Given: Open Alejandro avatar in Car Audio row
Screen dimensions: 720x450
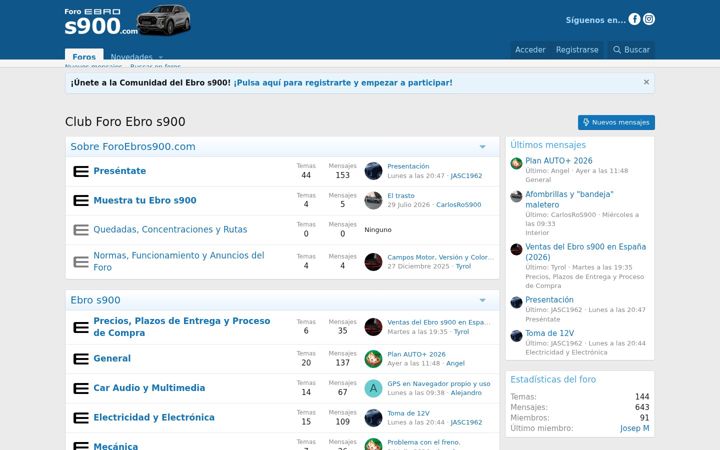Looking at the screenshot, I should pos(373,388).
